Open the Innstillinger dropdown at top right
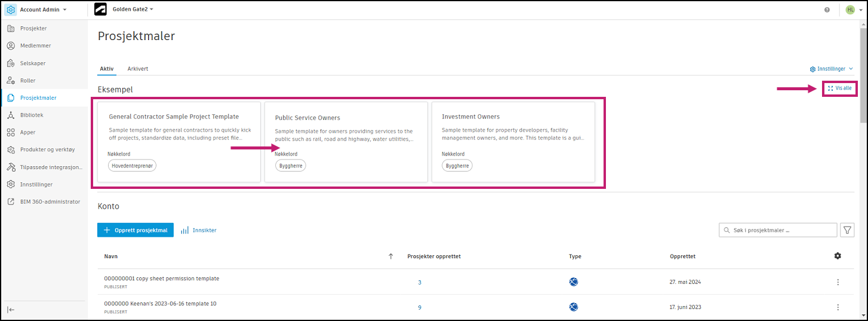 [x=831, y=69]
